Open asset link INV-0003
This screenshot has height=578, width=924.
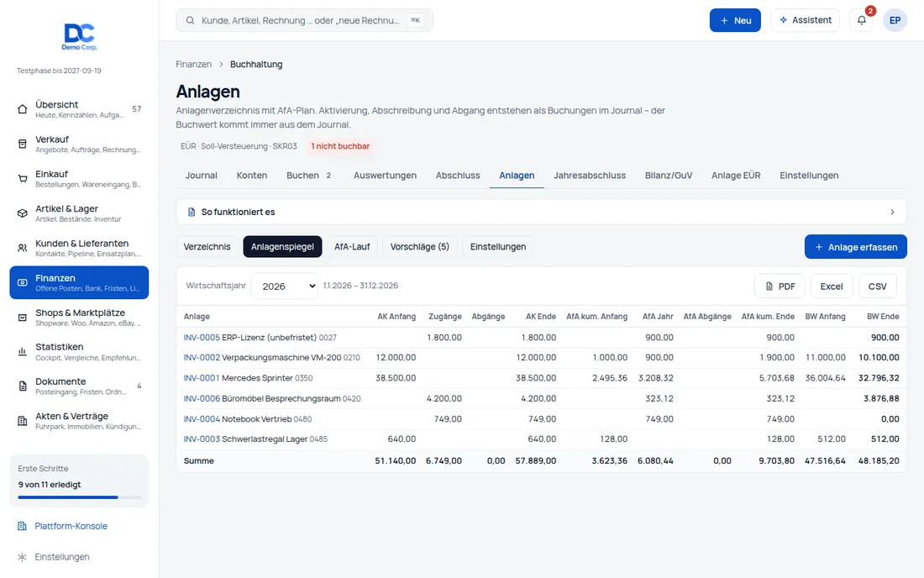[202, 439]
